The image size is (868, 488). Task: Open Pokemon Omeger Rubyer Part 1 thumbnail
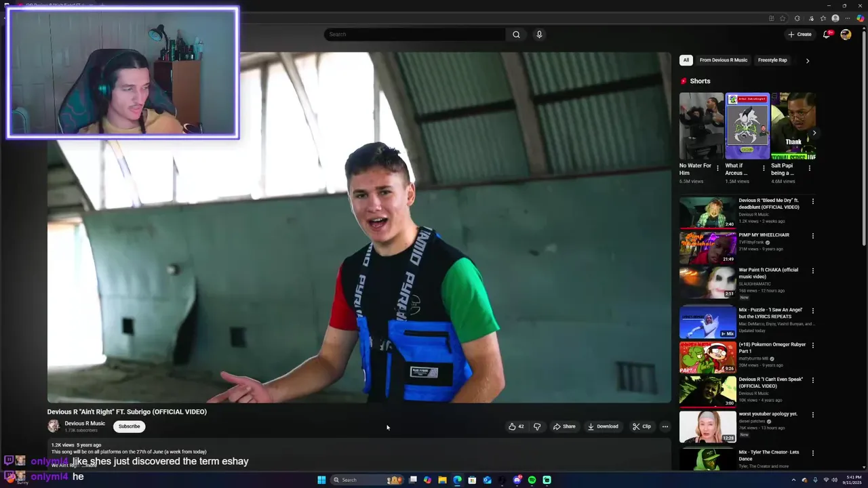coord(707,357)
